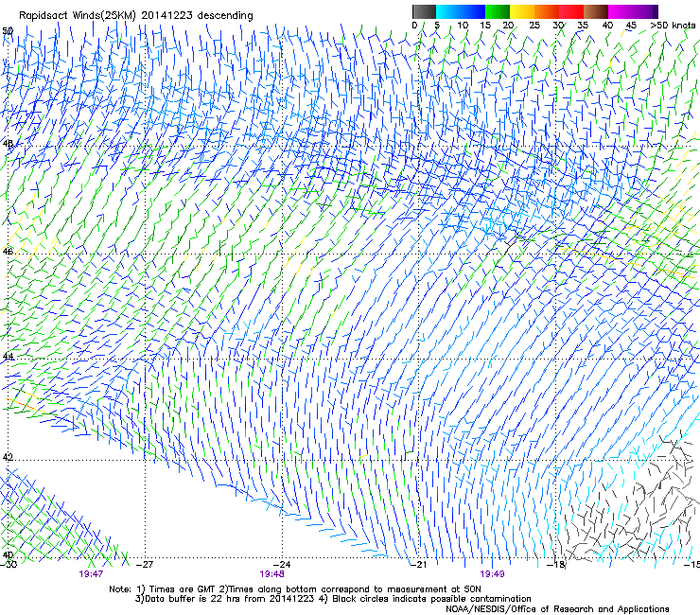Click the 19:49 time label
Viewport: 700px width, 615px height.
click(492, 574)
